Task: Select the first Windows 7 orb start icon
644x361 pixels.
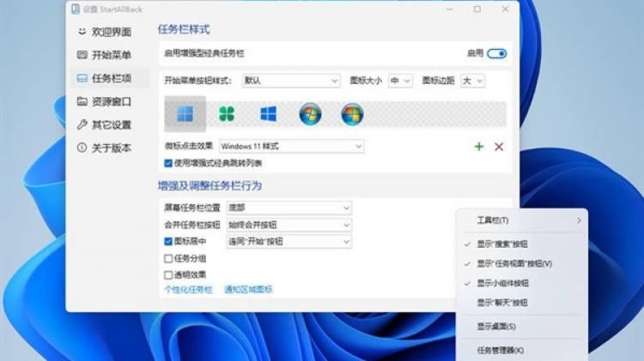Action: (310, 114)
